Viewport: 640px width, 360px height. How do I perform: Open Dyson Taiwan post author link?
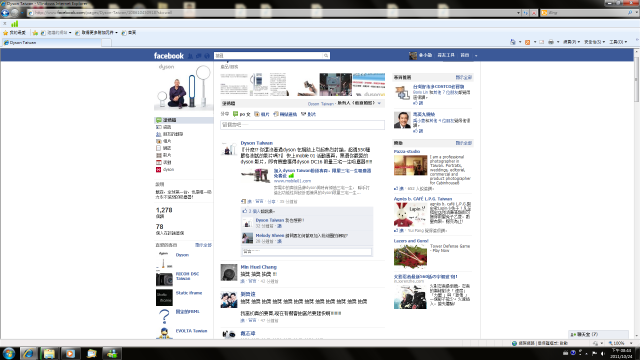tap(256, 143)
